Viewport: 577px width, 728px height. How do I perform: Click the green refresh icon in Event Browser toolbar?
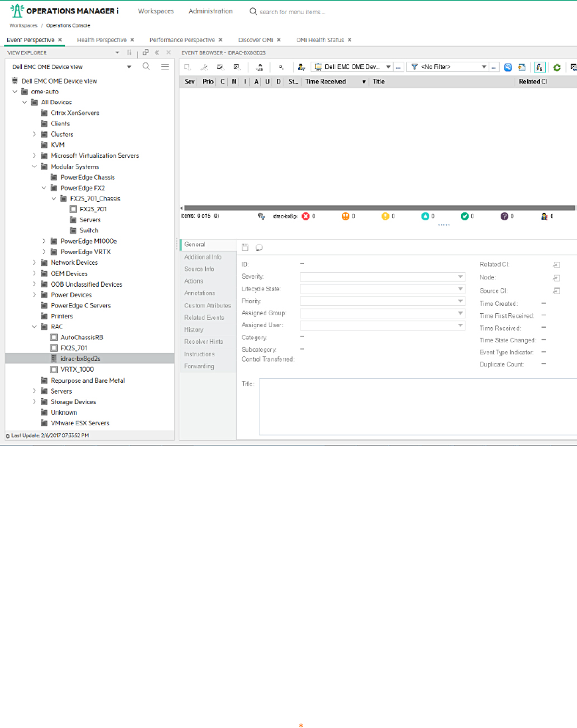[x=556, y=67]
